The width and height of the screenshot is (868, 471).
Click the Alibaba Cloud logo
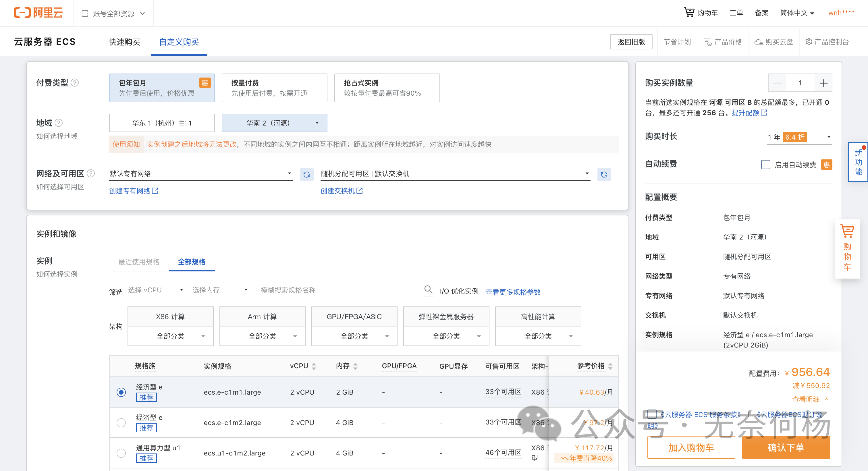(x=38, y=13)
